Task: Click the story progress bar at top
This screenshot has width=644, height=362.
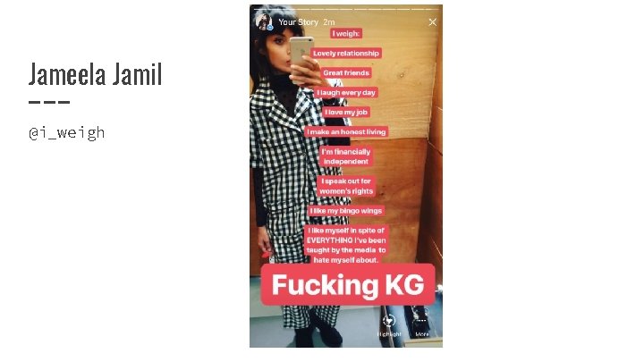Action: pyautogui.click(x=346, y=9)
